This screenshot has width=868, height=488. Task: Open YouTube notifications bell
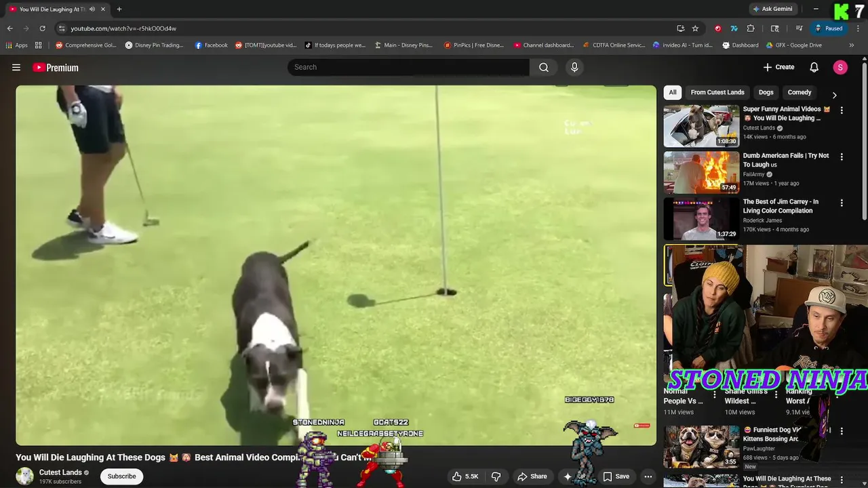[814, 67]
